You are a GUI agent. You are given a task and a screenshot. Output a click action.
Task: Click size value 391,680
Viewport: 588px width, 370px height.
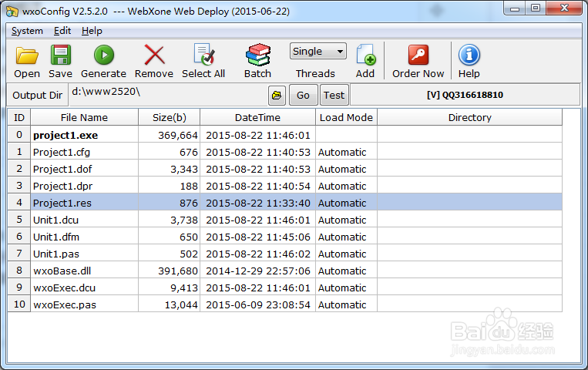click(x=178, y=271)
